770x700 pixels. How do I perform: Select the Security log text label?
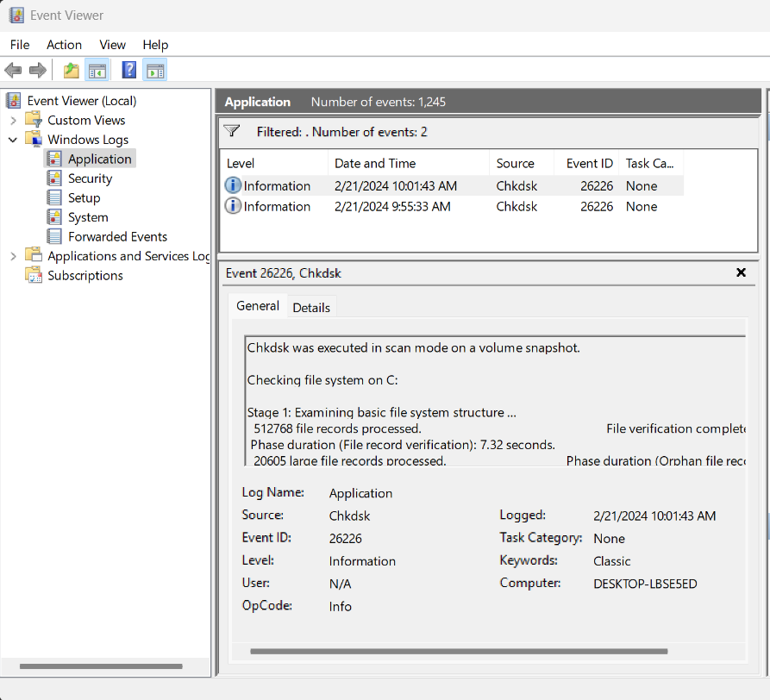click(91, 178)
